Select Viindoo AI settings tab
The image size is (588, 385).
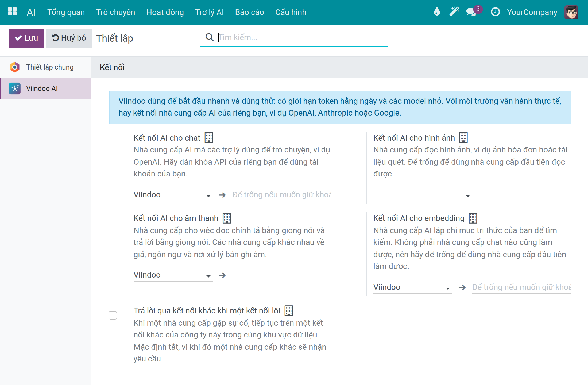point(46,88)
